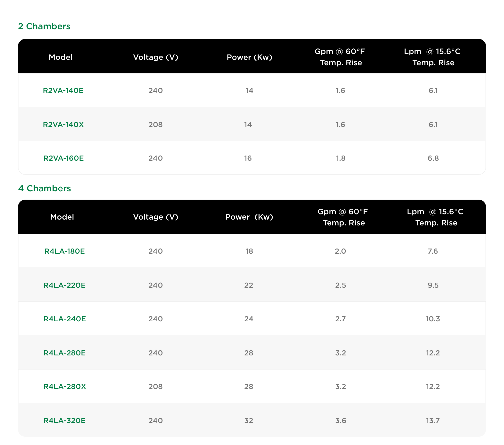Open the R2VA-140E model link
The height and width of the screenshot is (445, 504).
point(63,91)
